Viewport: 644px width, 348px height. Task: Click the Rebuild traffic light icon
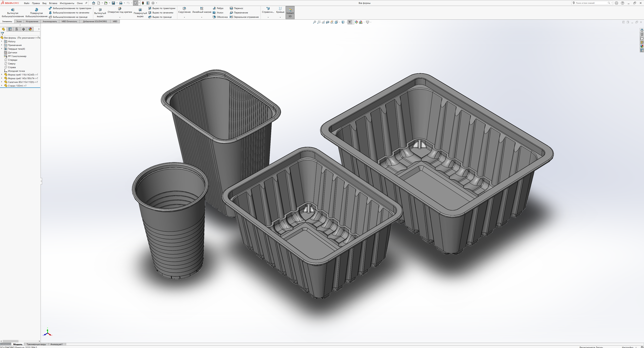pyautogui.click(x=143, y=3)
